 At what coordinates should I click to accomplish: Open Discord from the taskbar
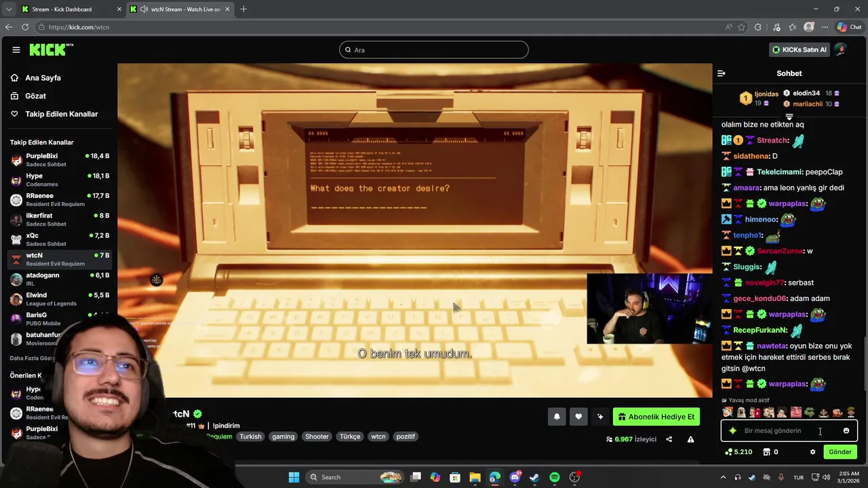[515, 477]
